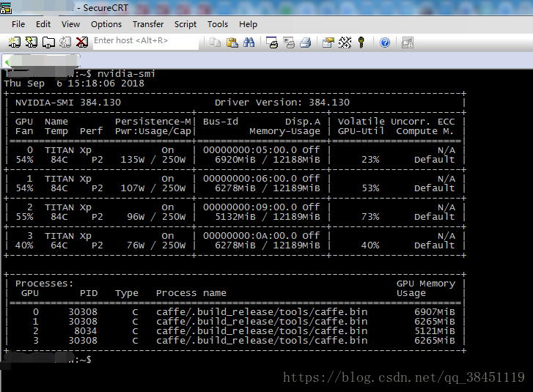Click the caffe.bin process name for GPU 0
Screen dimensions: 533x392
[262, 312]
